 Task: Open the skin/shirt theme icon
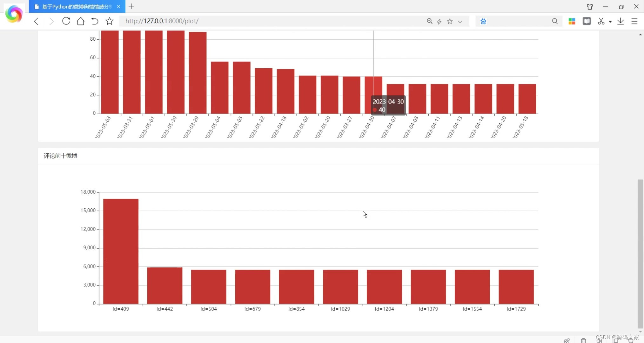click(590, 7)
